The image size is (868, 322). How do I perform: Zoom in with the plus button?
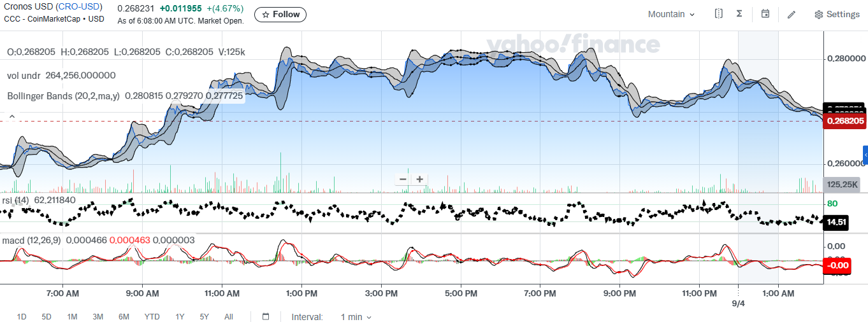click(x=419, y=179)
